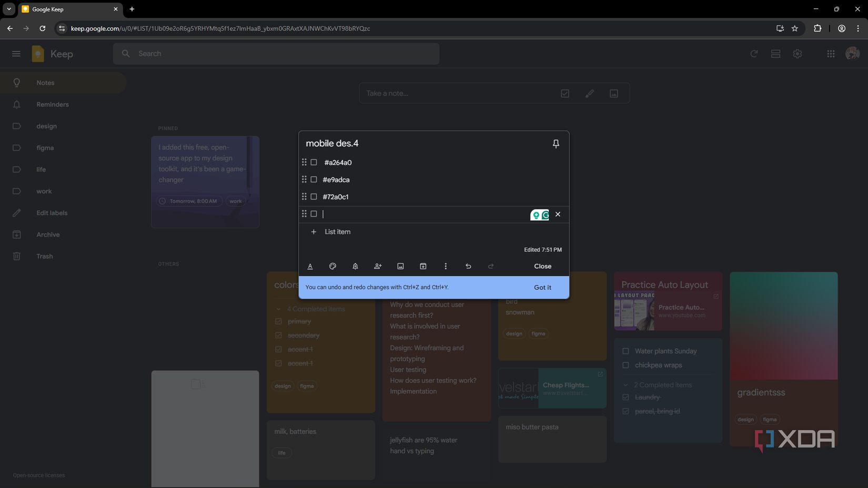Add a new List item row

[434, 232]
